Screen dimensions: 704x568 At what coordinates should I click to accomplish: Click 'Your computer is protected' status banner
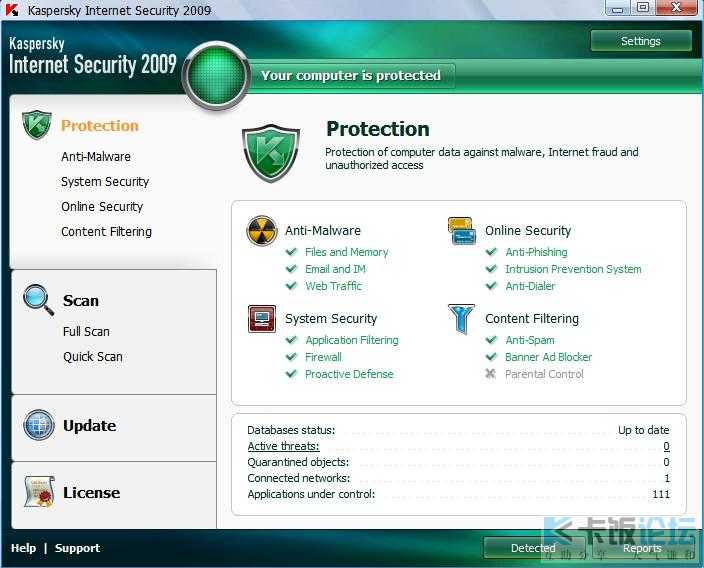pyautogui.click(x=351, y=75)
